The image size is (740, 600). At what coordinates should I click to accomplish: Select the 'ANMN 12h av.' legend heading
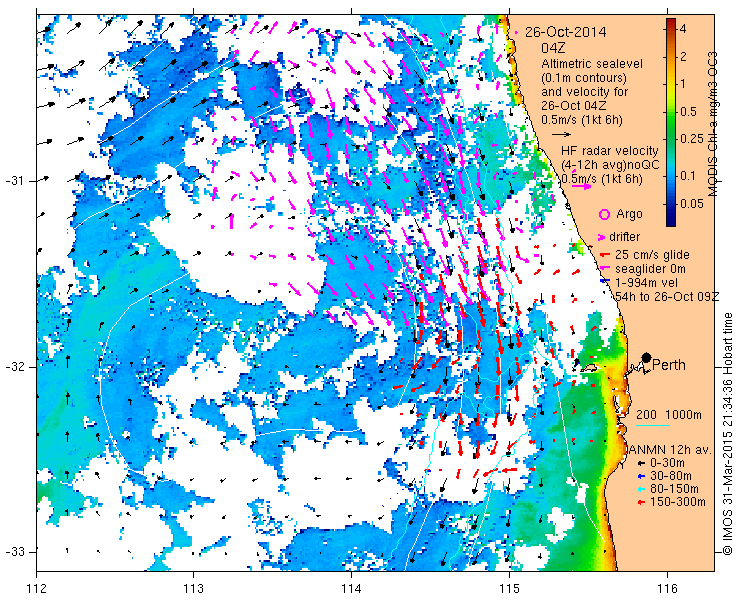pos(669,449)
